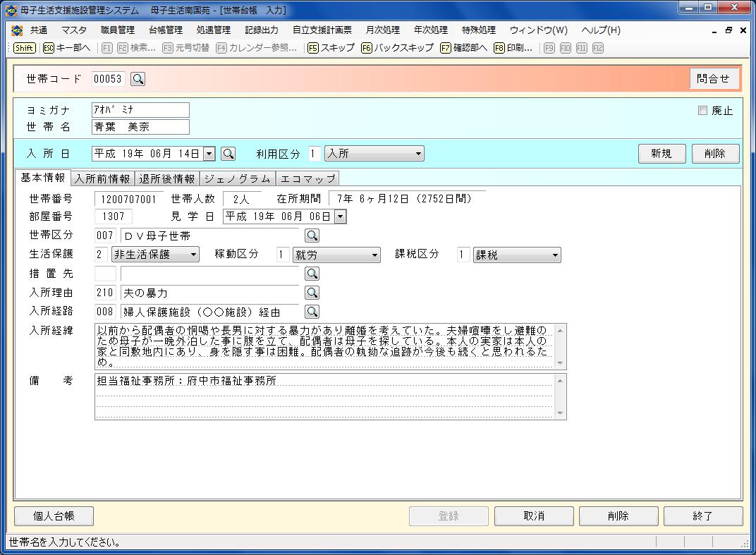Click the search icon for 入所経路 field
Viewport: 756px width, 555px height.
[x=312, y=312]
